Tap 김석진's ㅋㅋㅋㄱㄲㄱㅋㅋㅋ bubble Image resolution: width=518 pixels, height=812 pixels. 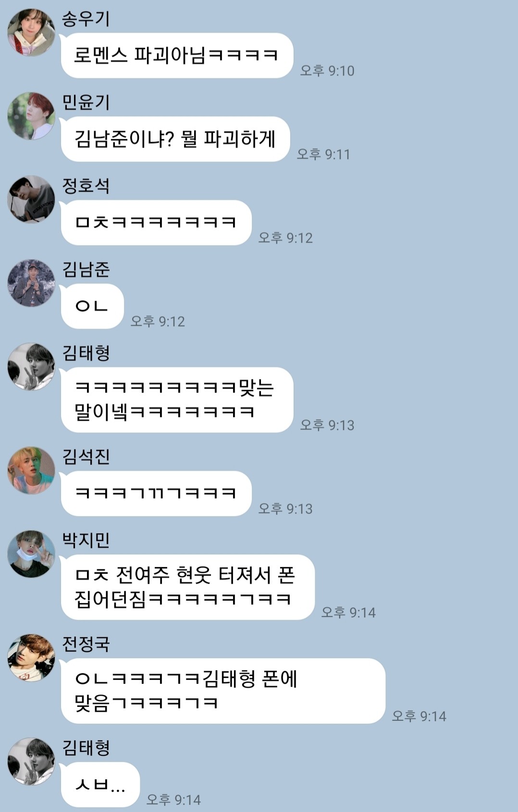point(156,493)
